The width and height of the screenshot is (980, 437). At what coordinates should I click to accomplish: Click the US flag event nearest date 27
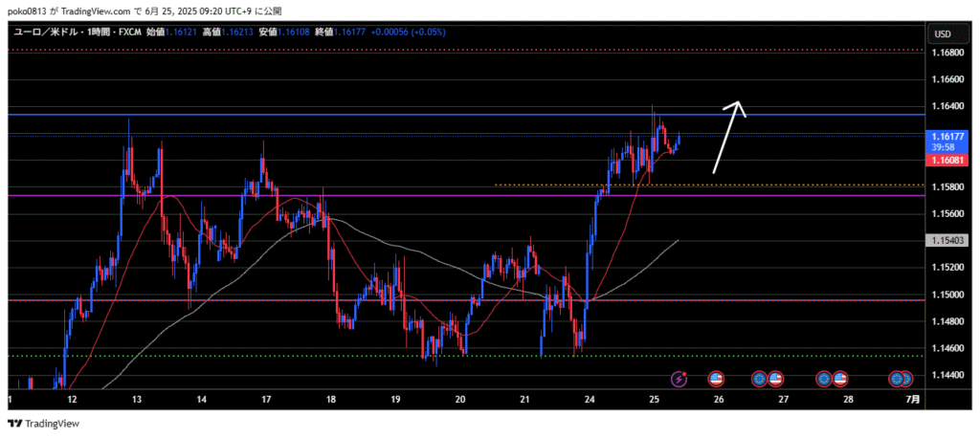point(775,380)
